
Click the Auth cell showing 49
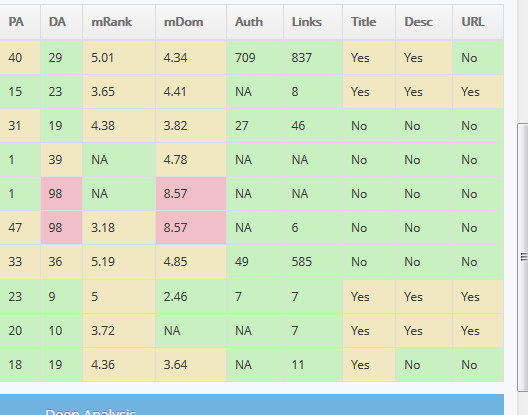(255, 262)
